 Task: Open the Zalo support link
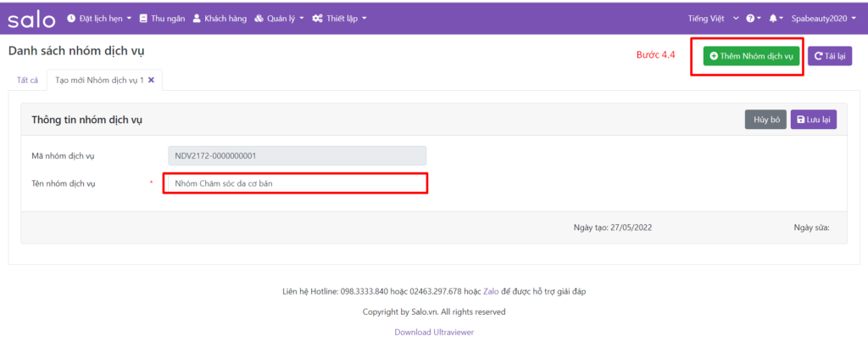491,292
